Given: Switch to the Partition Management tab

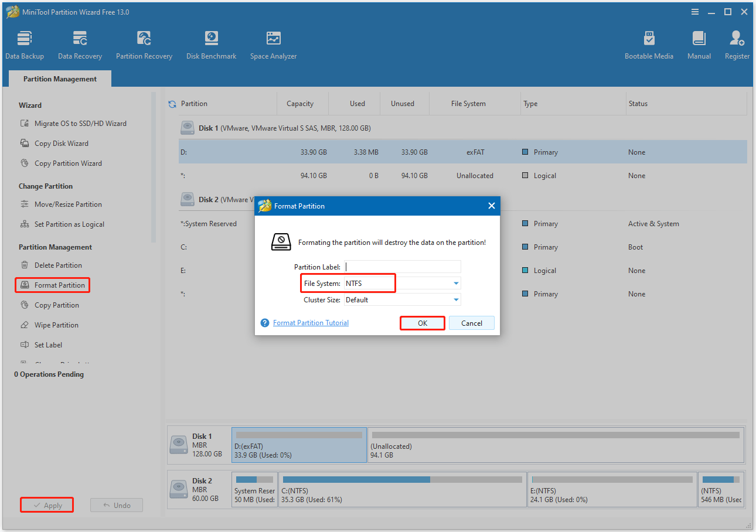Looking at the screenshot, I should [x=59, y=78].
